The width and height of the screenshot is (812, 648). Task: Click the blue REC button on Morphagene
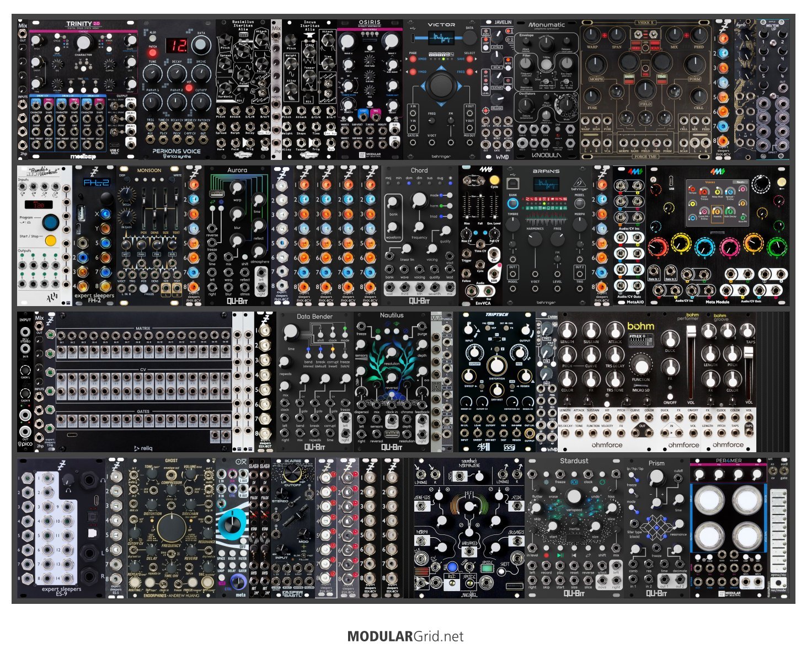(452, 566)
